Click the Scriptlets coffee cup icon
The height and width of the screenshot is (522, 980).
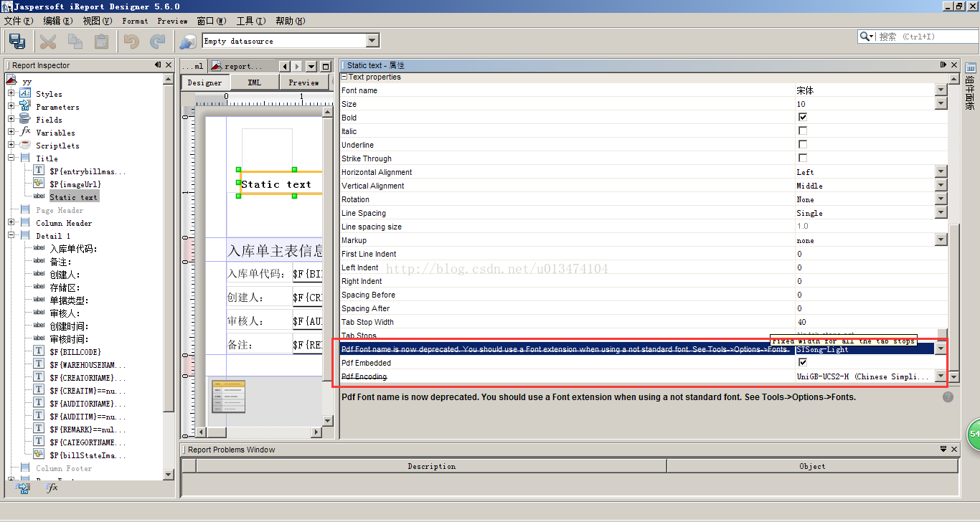(25, 145)
